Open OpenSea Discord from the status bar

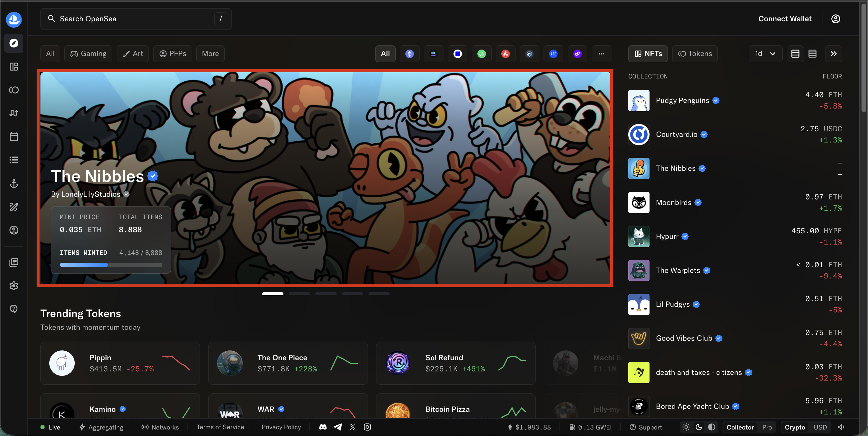point(322,427)
